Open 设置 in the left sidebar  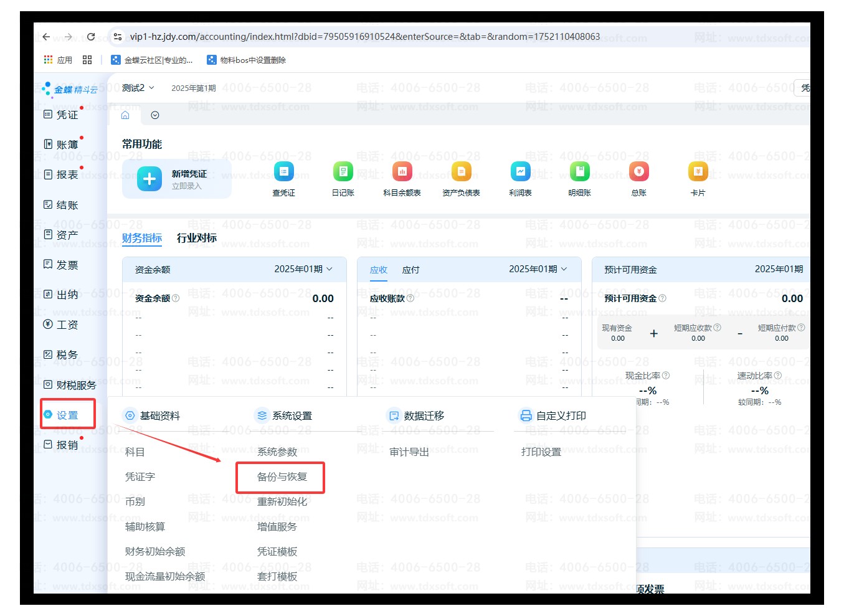[67, 415]
